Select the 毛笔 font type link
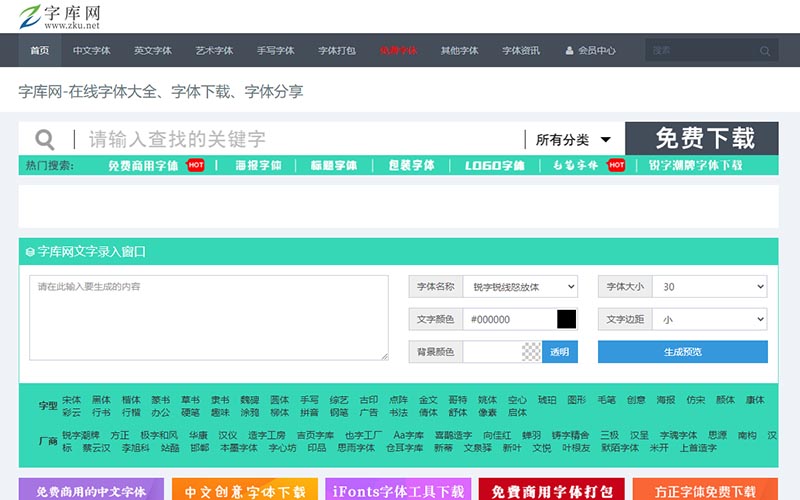This screenshot has width=800, height=500. [x=607, y=400]
